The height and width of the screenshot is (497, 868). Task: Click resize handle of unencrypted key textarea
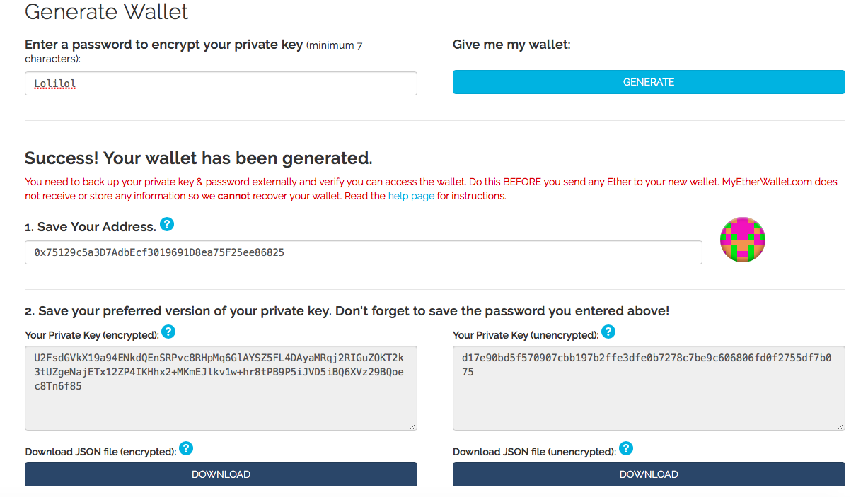[x=840, y=426]
